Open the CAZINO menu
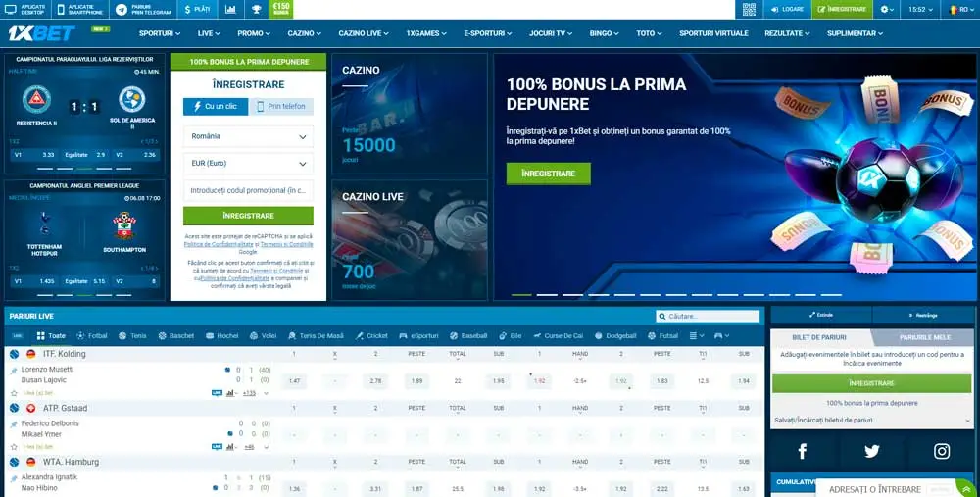Screen dimensions: 980x497 (305, 33)
